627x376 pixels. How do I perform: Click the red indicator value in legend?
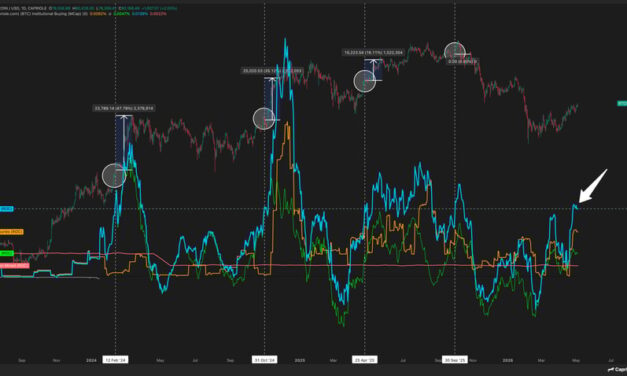[x=159, y=14]
